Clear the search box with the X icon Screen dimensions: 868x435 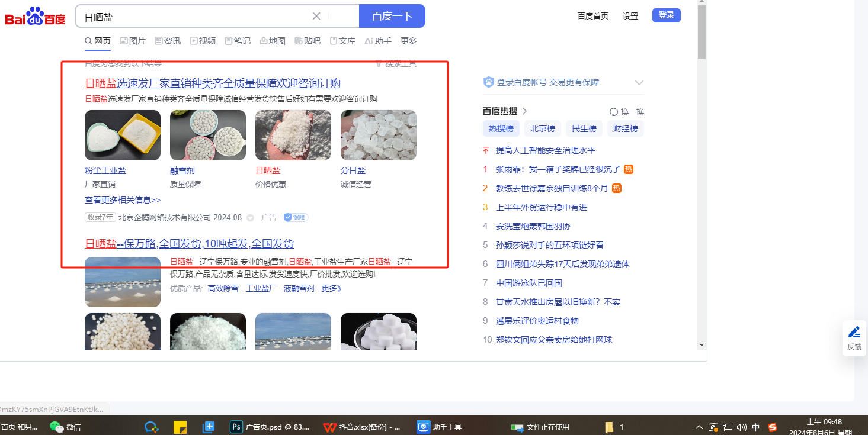click(316, 17)
